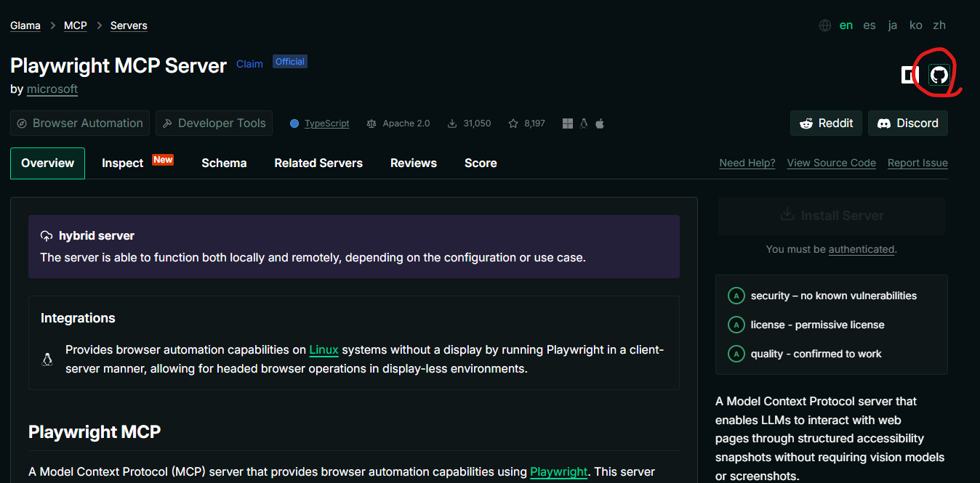Click the license grade A badge
980x483 pixels.
pos(736,325)
